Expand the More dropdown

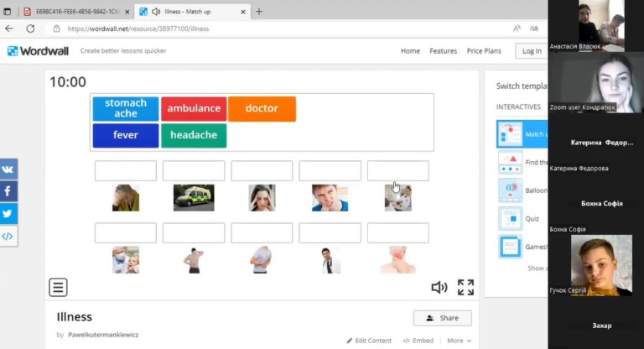(x=459, y=341)
